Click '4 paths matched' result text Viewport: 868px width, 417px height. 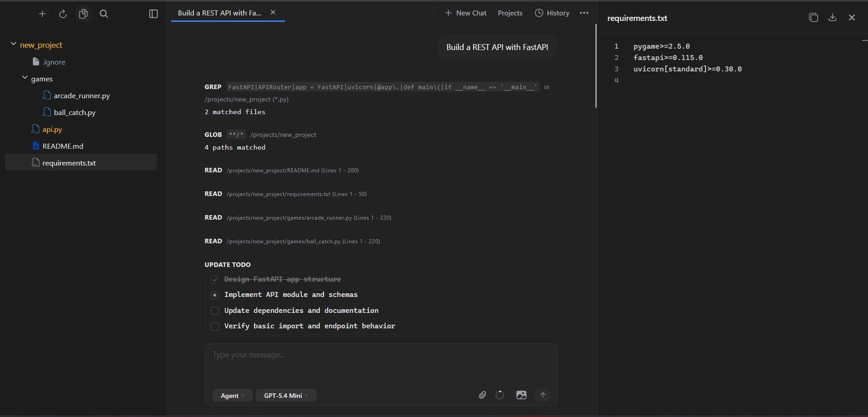pos(235,147)
